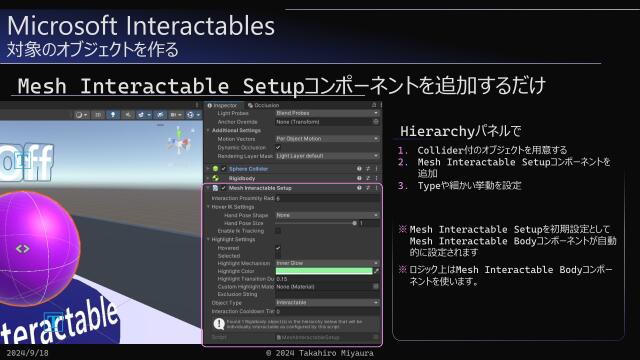
Task: Open Gizmos globe dropdown in Scene toolbar
Action: 193,115
